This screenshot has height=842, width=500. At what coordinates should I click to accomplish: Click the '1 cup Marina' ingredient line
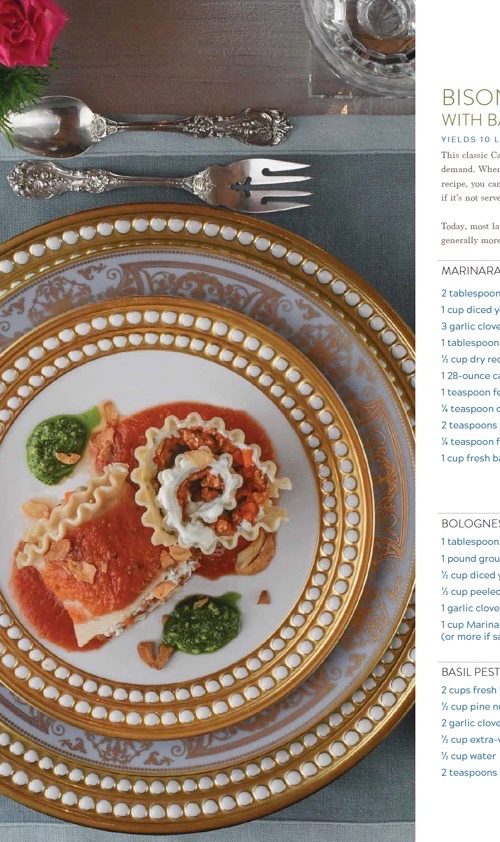point(470,630)
